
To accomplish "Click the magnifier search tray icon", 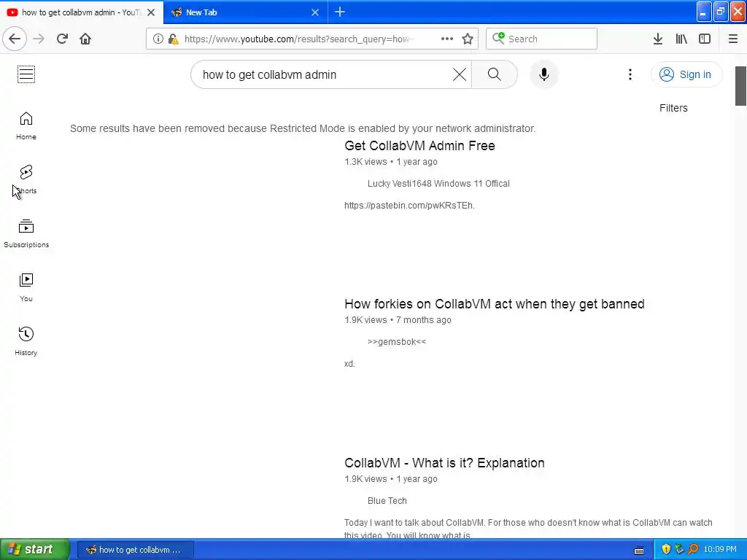I will [693, 550].
